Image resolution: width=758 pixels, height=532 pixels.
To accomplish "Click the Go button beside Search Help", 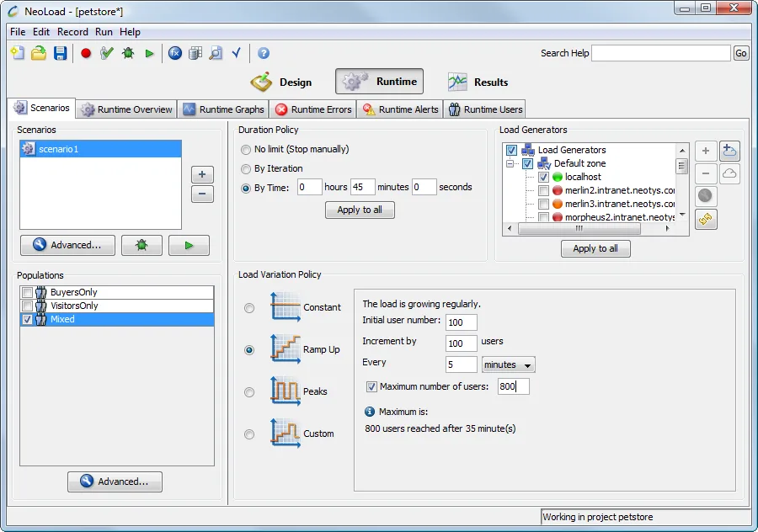I will point(740,53).
